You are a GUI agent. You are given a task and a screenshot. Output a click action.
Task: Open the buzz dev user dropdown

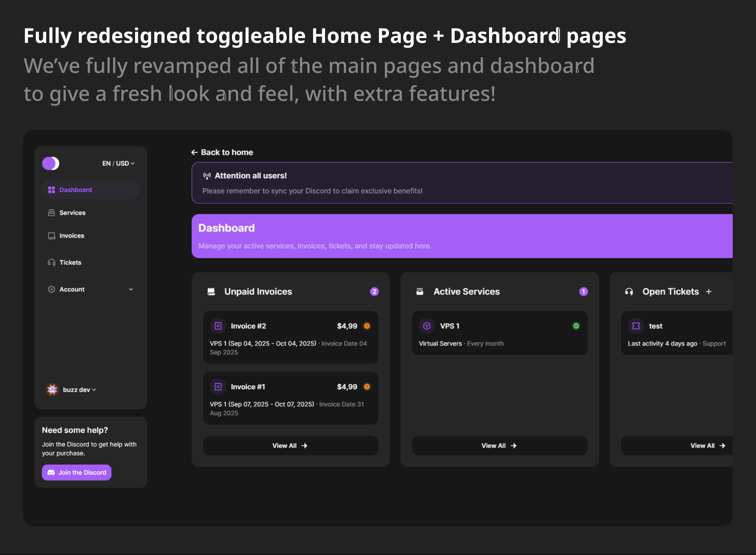pos(80,390)
